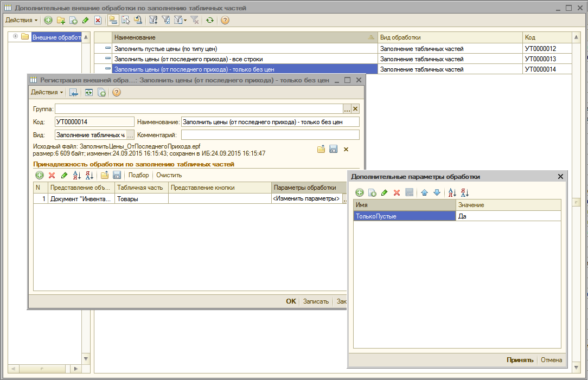The height and width of the screenshot is (380, 588).
Task: Click the Комментарий input field
Action: [x=270, y=135]
